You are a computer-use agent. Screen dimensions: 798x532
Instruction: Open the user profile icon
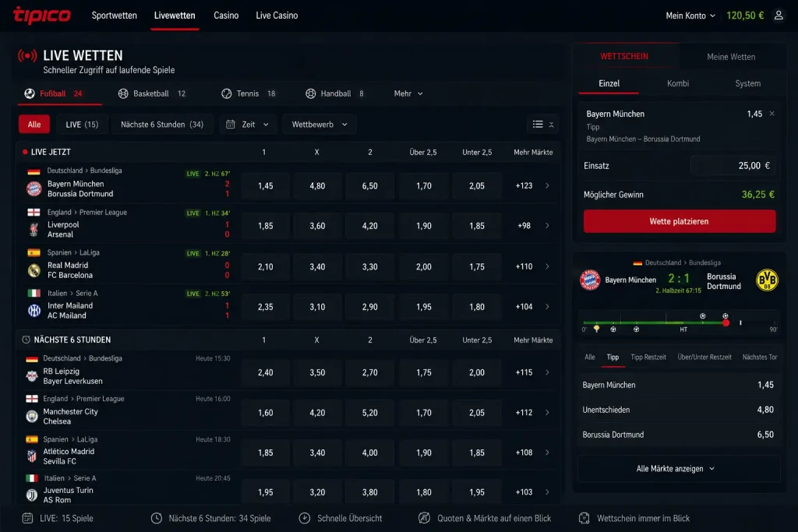(x=779, y=16)
